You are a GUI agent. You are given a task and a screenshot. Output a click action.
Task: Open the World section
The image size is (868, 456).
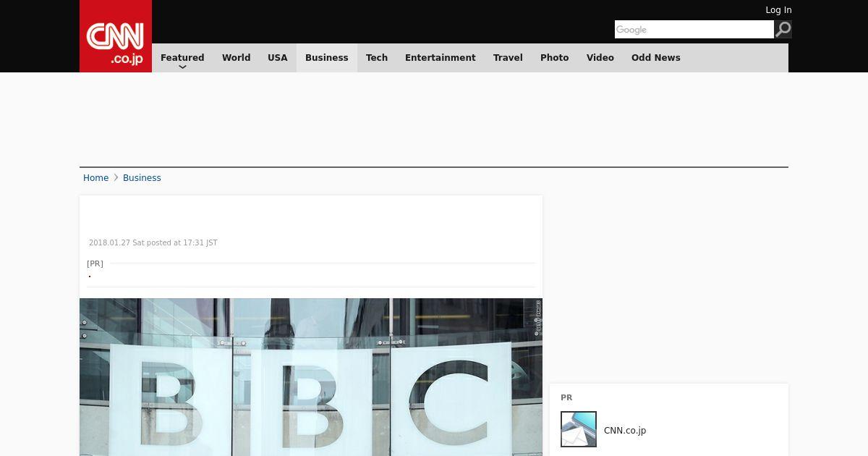click(x=236, y=58)
